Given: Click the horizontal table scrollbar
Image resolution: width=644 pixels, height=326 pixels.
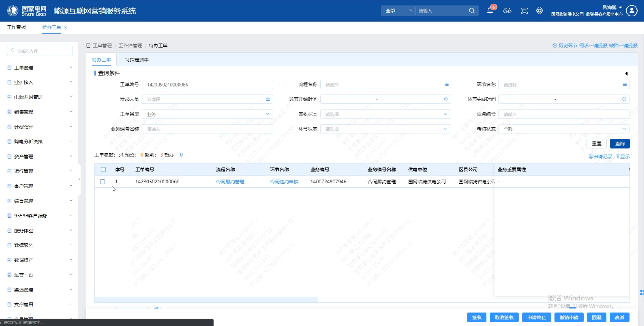Looking at the screenshot, I should 206,300.
